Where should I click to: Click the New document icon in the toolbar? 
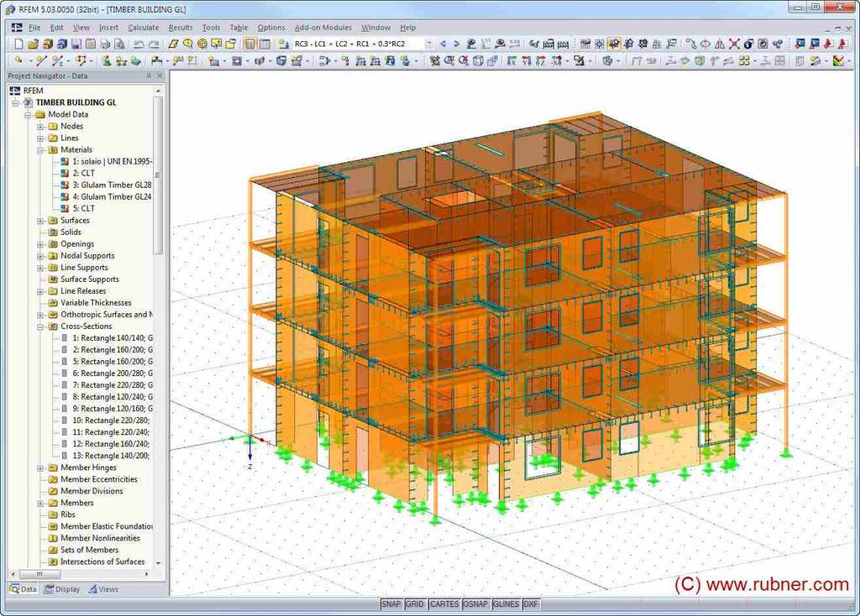click(19, 44)
